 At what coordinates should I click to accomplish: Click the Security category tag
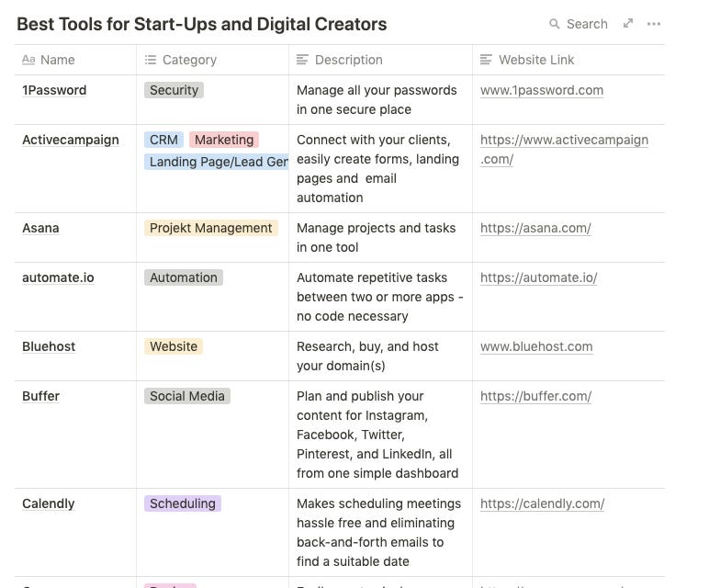[174, 90]
